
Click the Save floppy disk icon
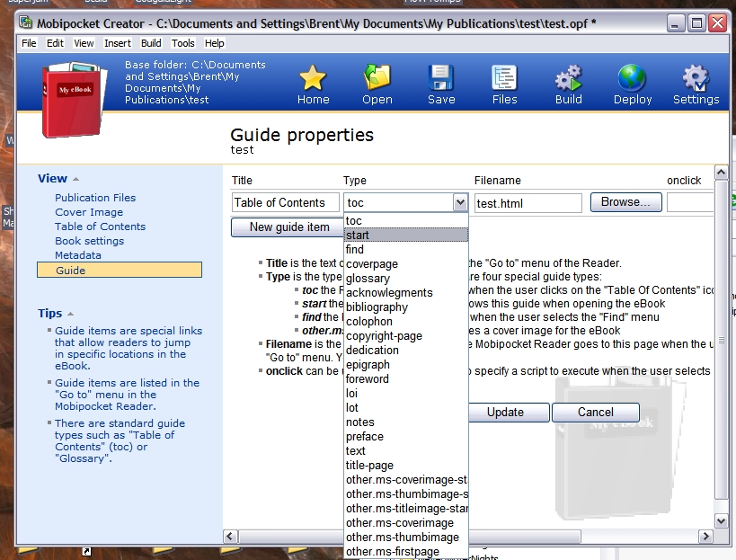[440, 77]
